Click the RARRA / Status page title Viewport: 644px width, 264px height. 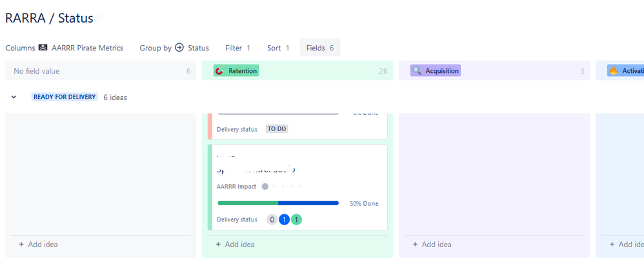point(49,18)
